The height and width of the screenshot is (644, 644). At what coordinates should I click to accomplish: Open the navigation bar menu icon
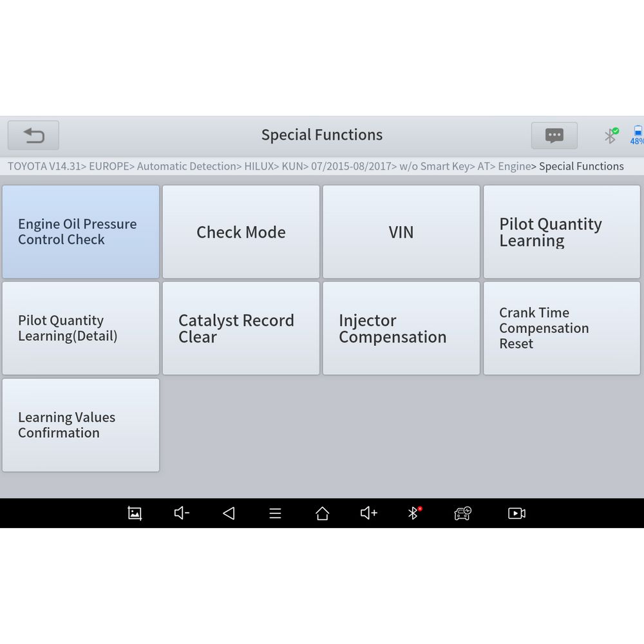click(x=275, y=513)
